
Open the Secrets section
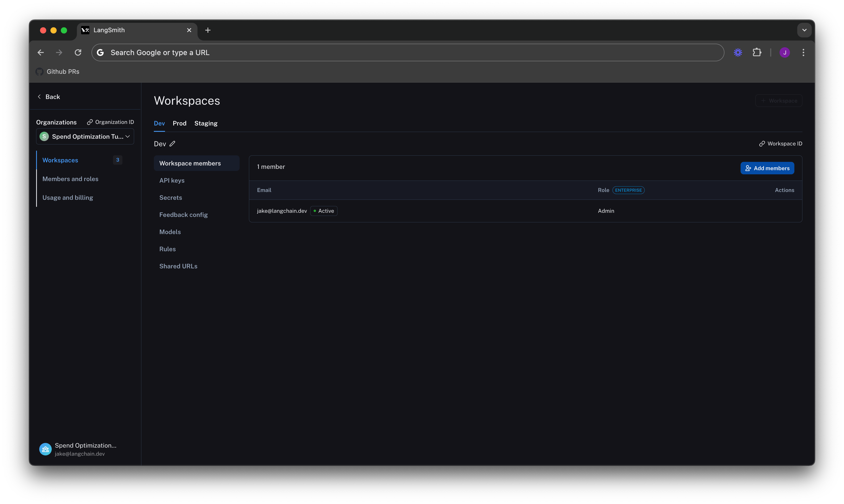pos(170,198)
